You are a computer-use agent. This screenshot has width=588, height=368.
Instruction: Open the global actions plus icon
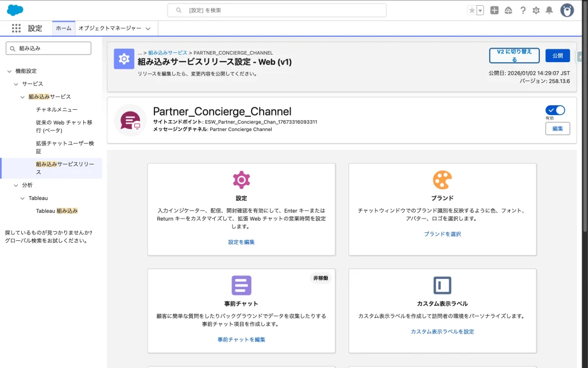click(x=494, y=10)
